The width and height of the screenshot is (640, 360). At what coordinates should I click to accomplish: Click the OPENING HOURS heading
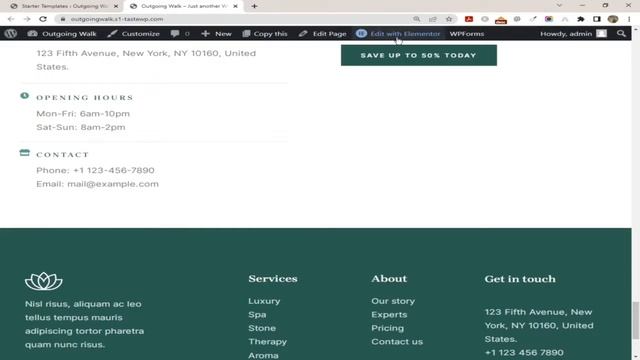[x=85, y=98]
